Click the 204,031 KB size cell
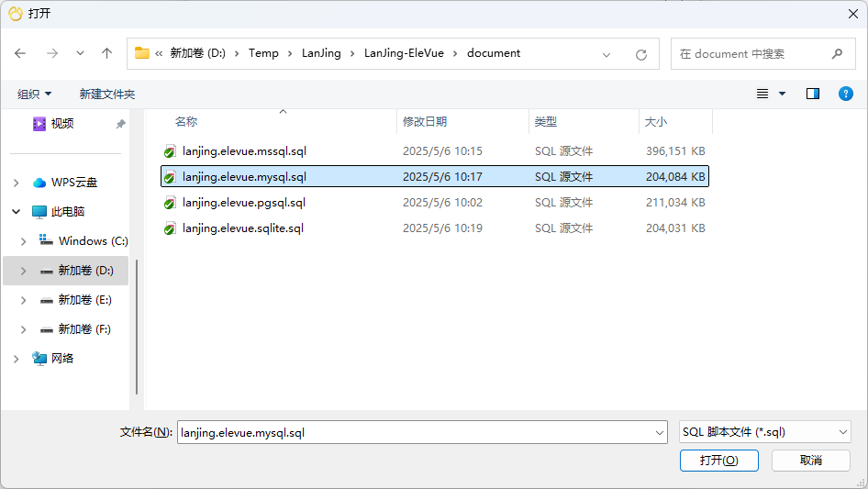This screenshot has width=868, height=489. coord(675,228)
